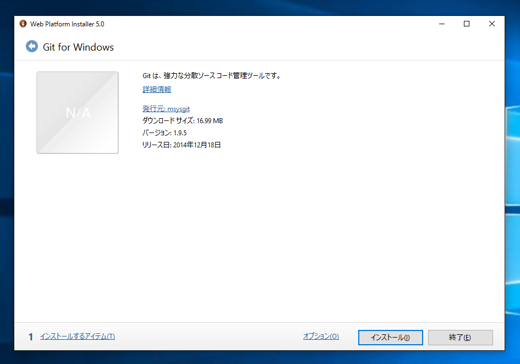Open the オプション link

click(x=321, y=336)
